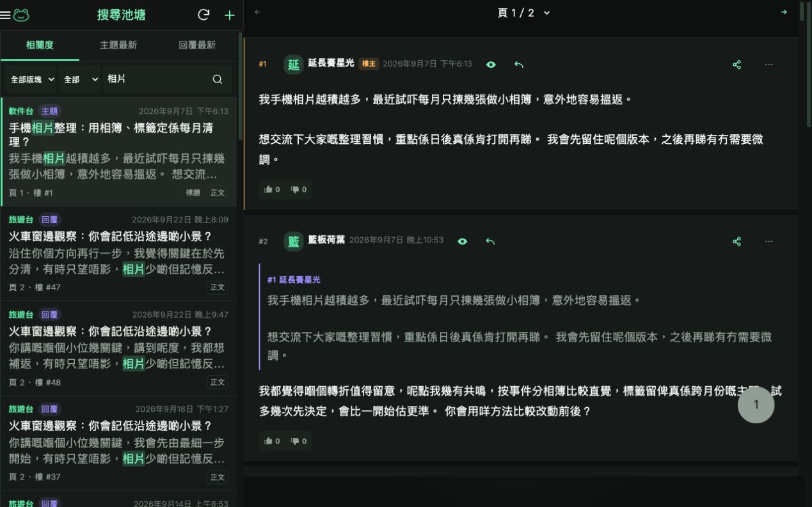
Task: Like post #2 with the thumbs up
Action: [272, 441]
